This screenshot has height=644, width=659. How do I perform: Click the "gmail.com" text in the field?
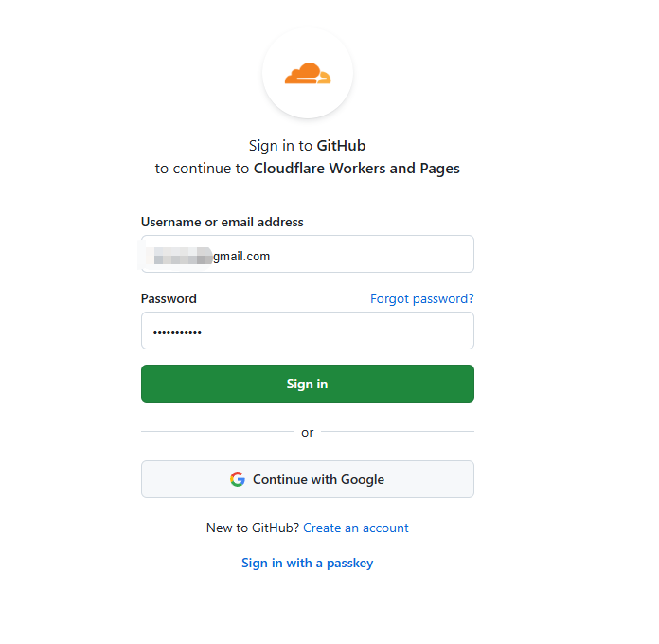point(241,256)
